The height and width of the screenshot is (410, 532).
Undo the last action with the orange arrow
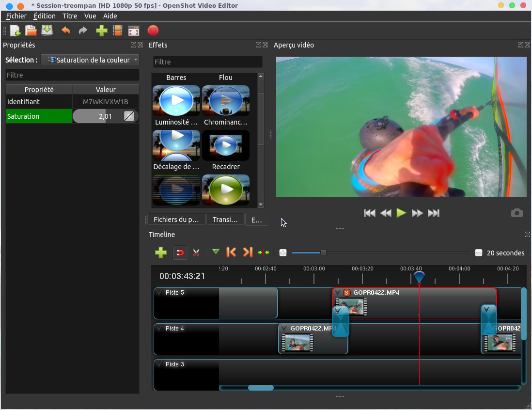point(66,31)
